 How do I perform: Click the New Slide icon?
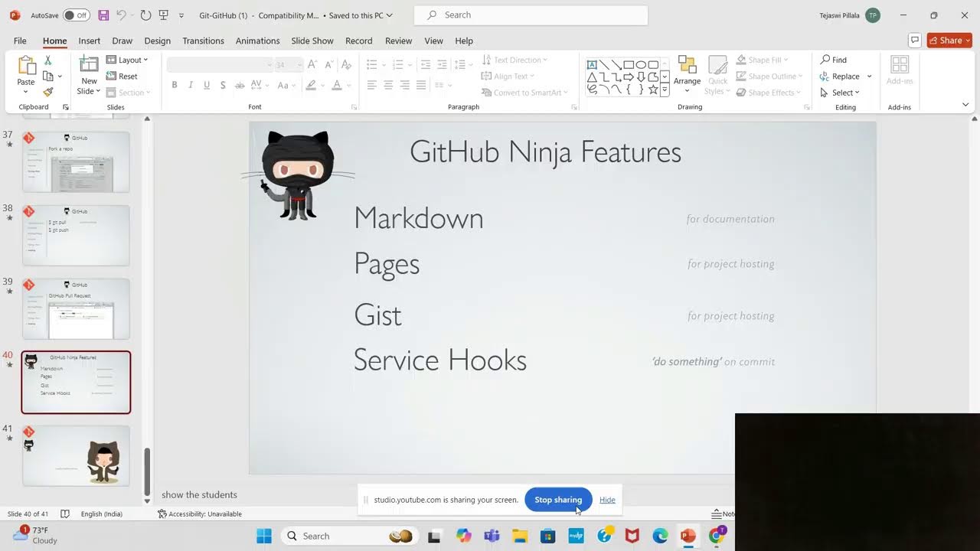point(90,66)
